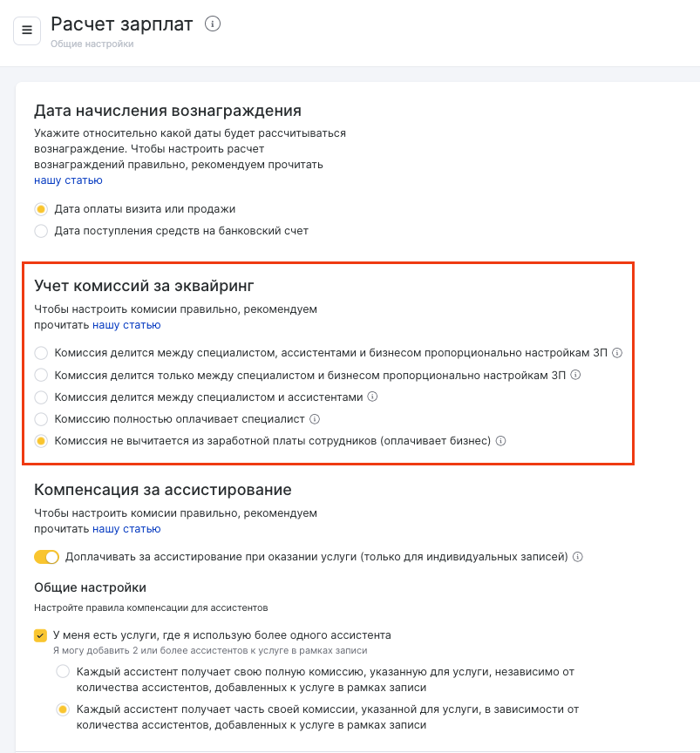Screen dimensions: 700x753
Task: Select each assistant gets full commission option
Action: pyautogui.click(x=63, y=672)
